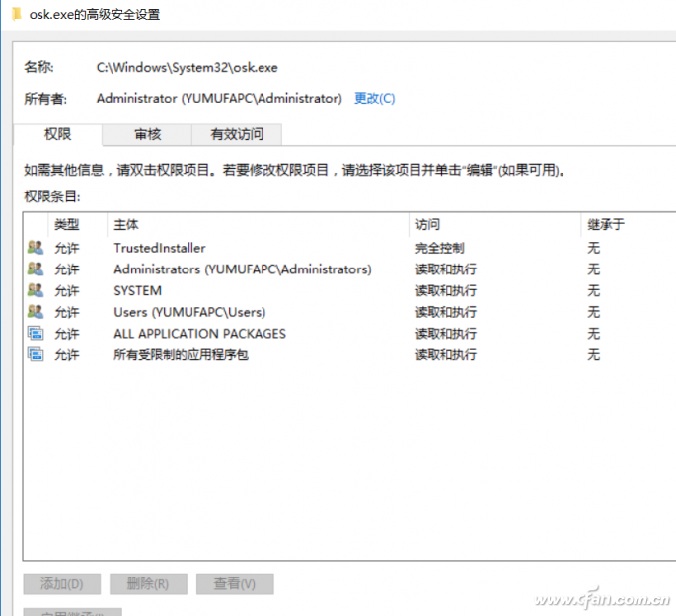Click the file path C:\Windows\System32\osk.exe
The image size is (676, 616).
pos(188,68)
